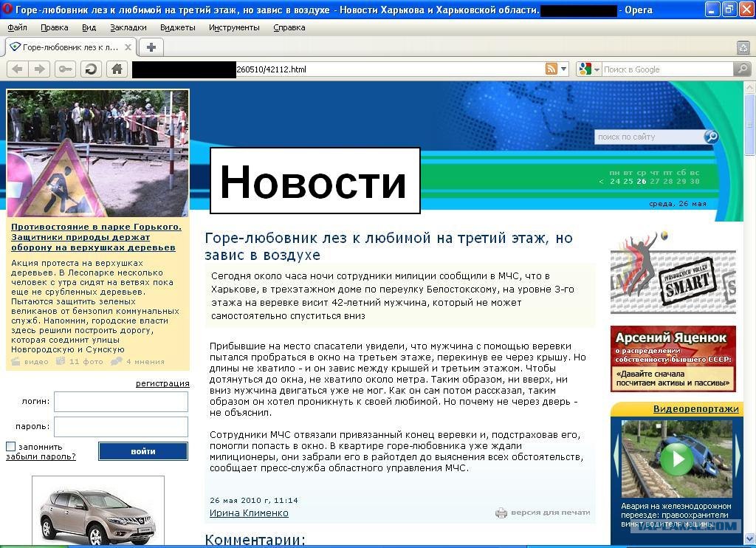
Task: Go to the Home page icon
Action: 117,69
